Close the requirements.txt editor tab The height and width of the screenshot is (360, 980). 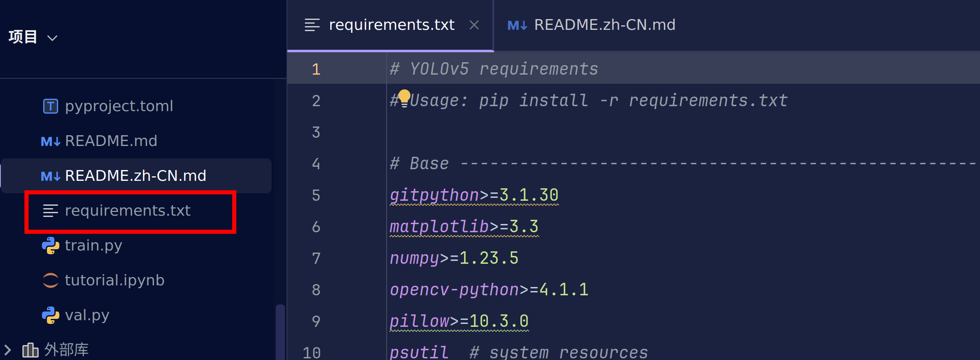coord(474,25)
